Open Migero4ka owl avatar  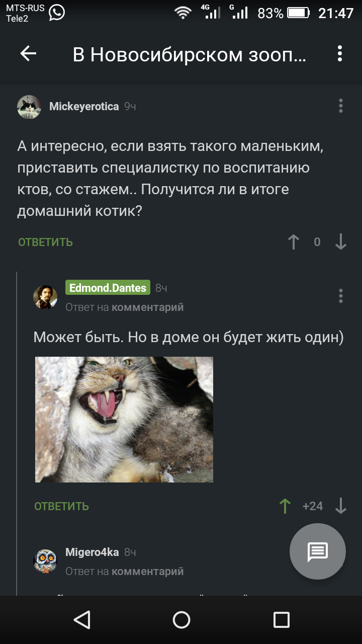(45, 561)
